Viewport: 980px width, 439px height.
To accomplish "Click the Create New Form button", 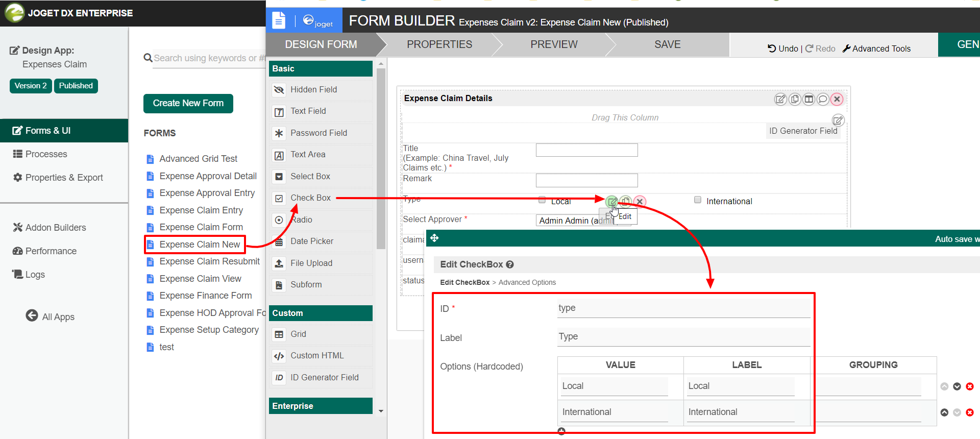I will coord(188,103).
